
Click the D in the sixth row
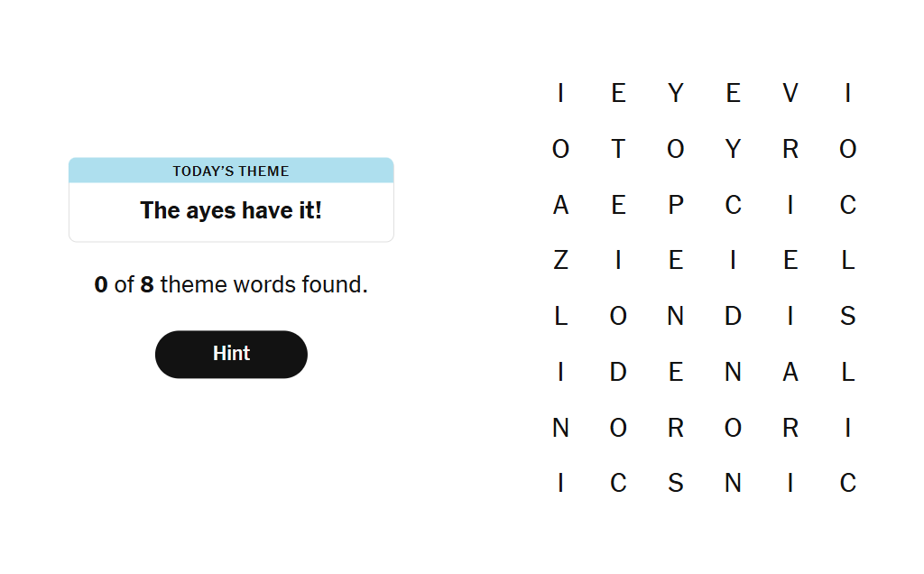pos(618,372)
